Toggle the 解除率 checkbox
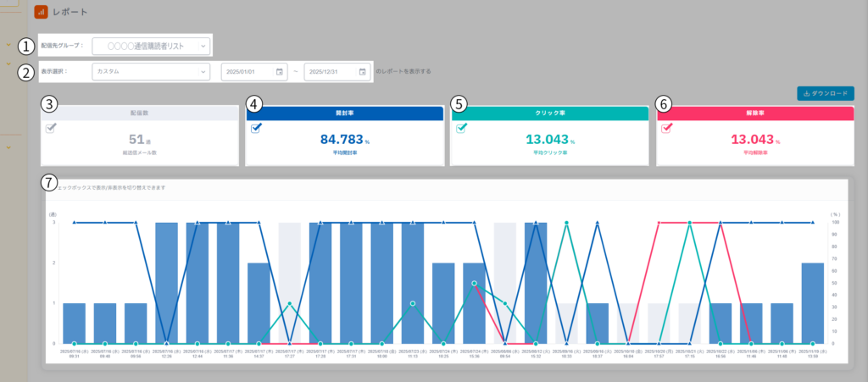The width and height of the screenshot is (868, 382). pyautogui.click(x=667, y=129)
